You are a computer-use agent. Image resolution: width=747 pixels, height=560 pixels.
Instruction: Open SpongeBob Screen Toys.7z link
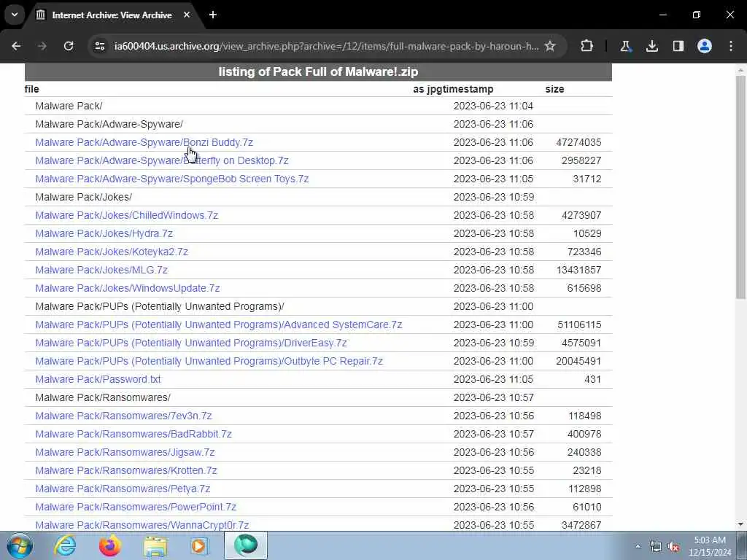(x=172, y=179)
